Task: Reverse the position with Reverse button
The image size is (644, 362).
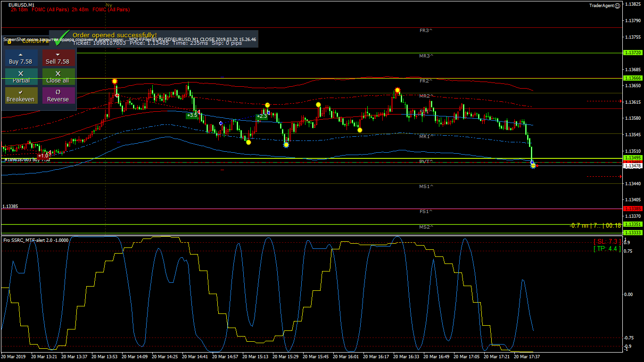Action: [58, 96]
